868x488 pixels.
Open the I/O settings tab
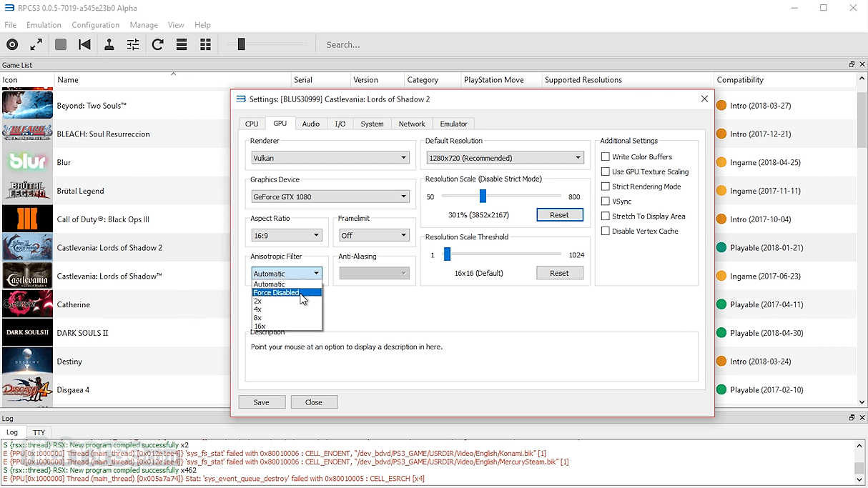(340, 124)
